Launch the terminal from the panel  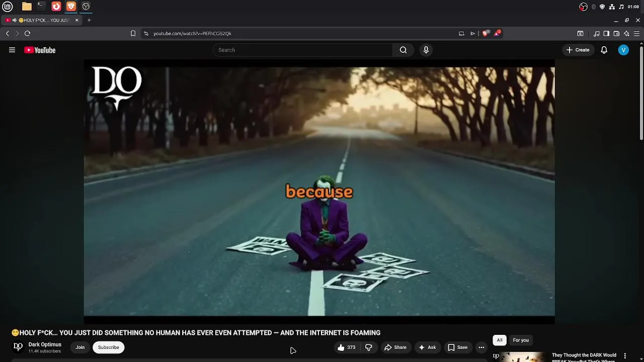(x=41, y=7)
